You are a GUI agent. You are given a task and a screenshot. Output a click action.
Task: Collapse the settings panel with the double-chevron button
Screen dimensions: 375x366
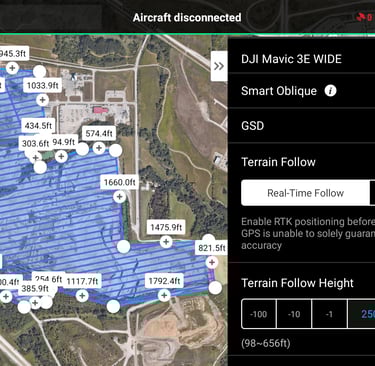point(219,66)
